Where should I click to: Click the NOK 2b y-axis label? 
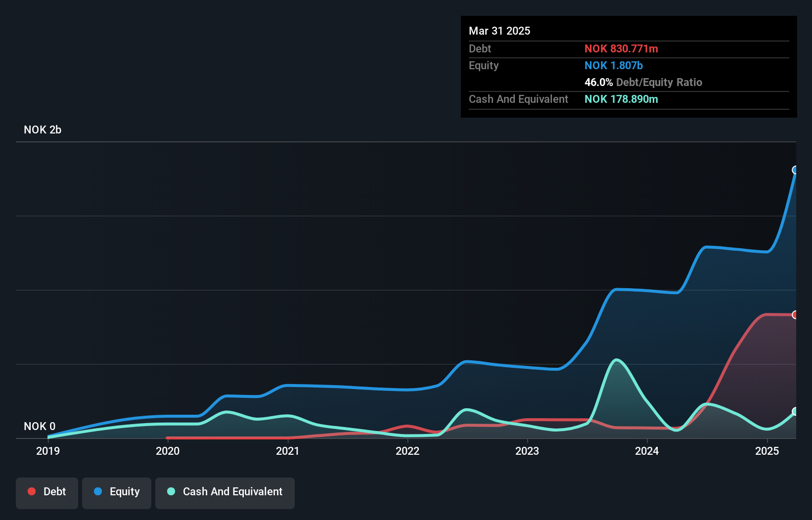click(43, 130)
